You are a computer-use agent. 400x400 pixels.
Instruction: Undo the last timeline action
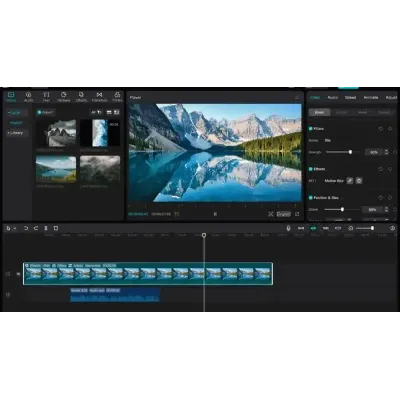[26, 228]
